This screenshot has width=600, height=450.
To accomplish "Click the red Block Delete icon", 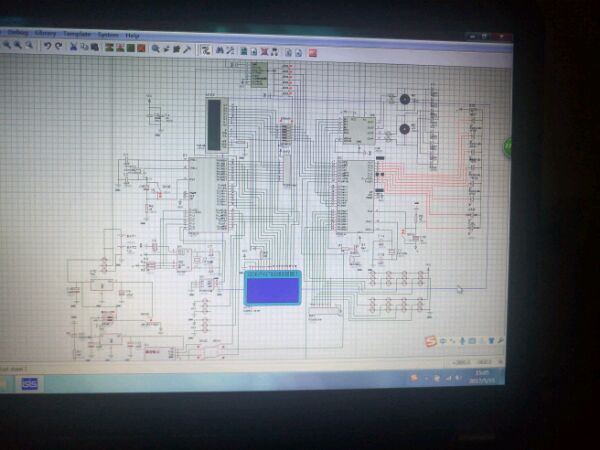I will 141,48.
